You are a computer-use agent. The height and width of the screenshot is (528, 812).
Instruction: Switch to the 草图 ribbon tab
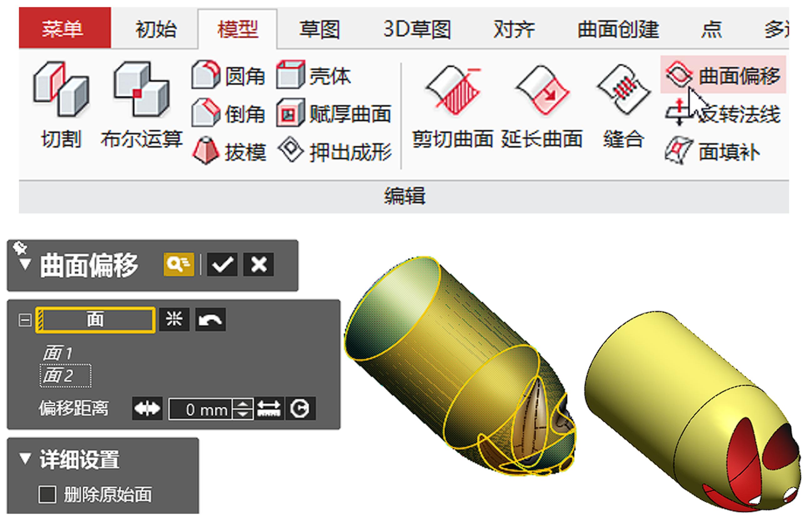coord(320,29)
